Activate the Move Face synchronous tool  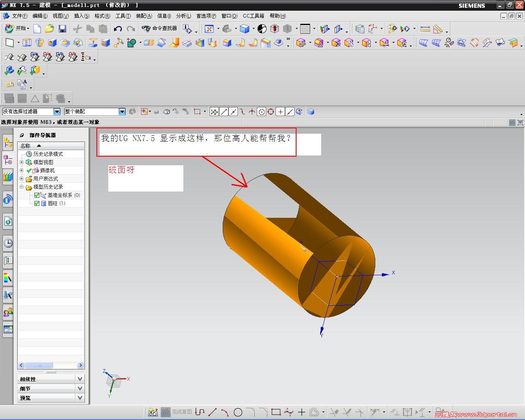301,43
